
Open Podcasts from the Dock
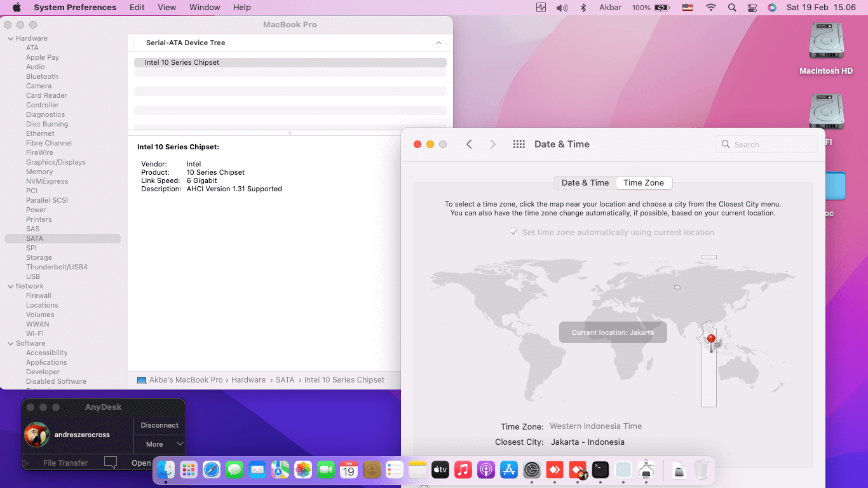[486, 470]
